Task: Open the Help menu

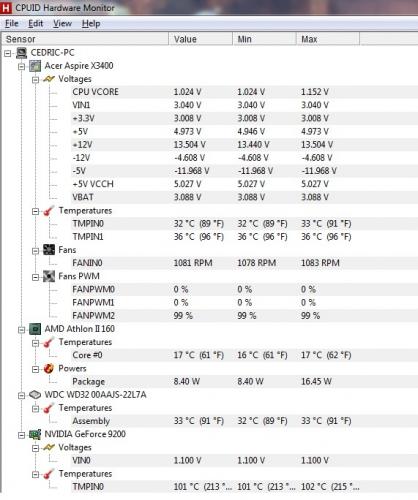Action: [91, 24]
